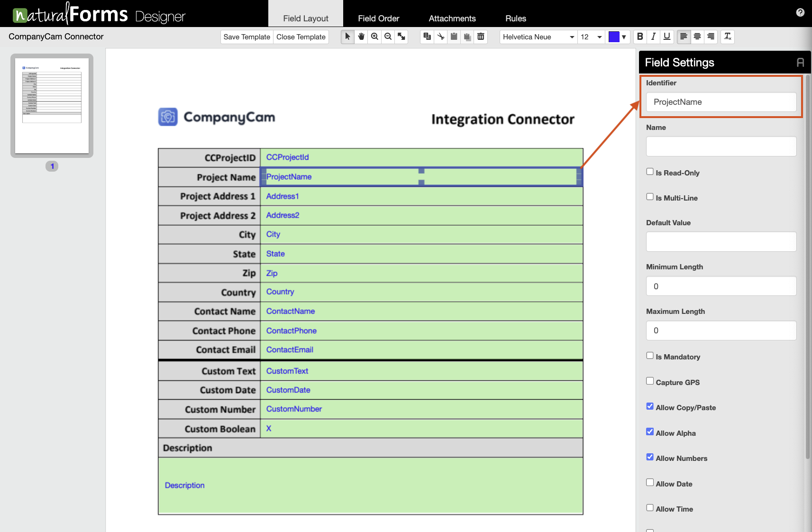The image size is (812, 532).
Task: Align text right
Action: 711,37
